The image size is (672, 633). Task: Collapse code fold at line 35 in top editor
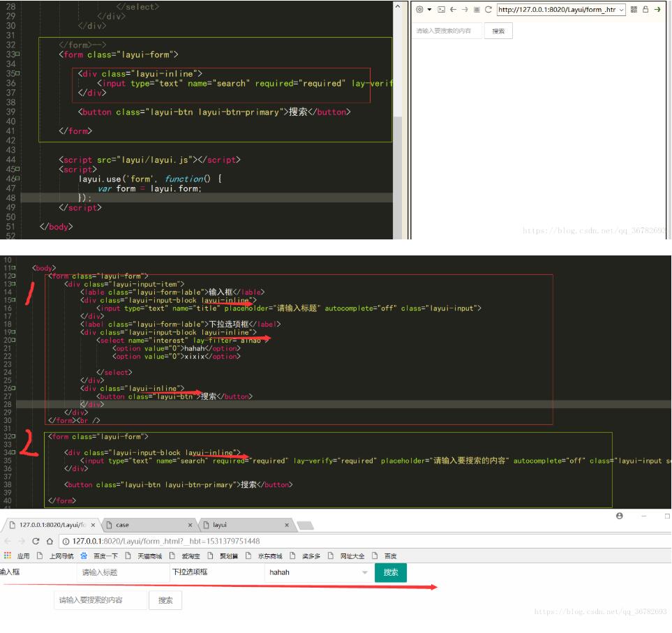click(x=17, y=74)
